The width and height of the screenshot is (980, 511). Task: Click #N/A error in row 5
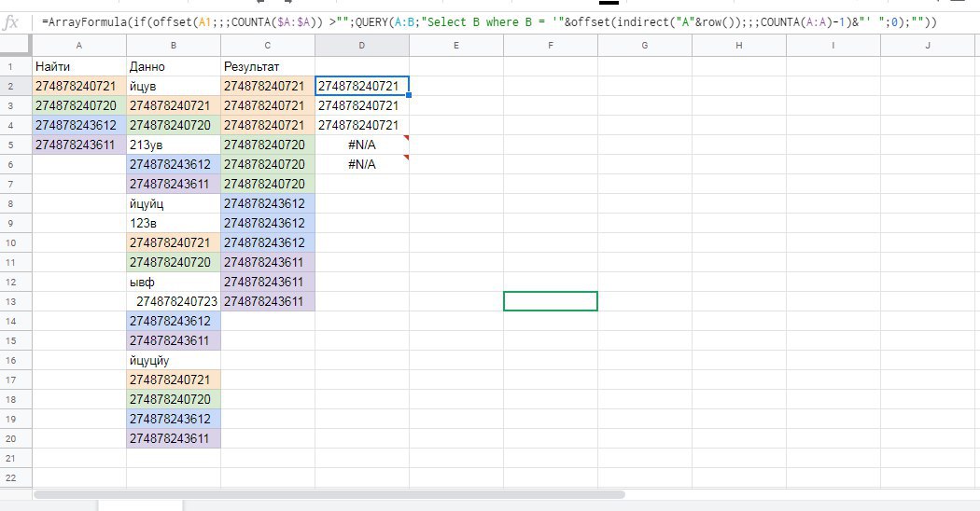coord(362,145)
